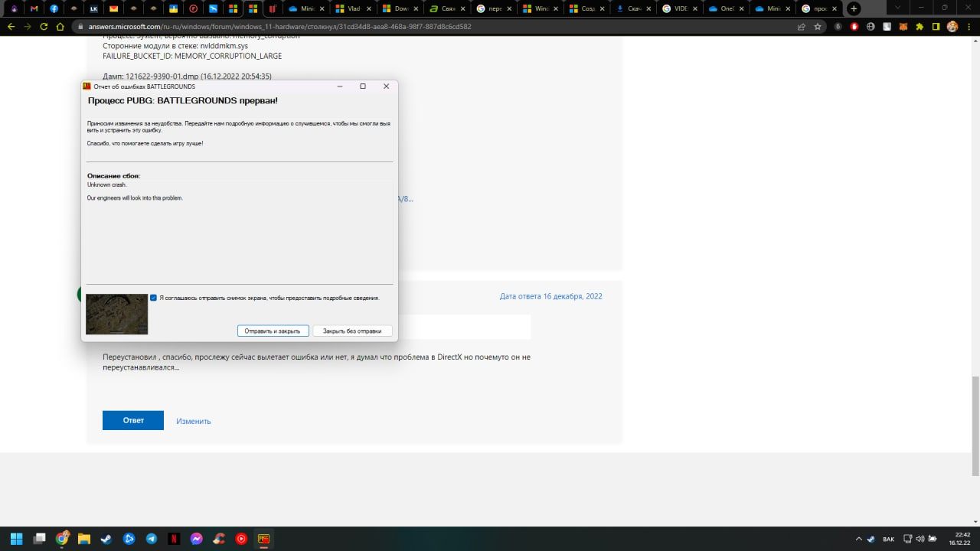This screenshot has width=980, height=551.
Task: Share this page from the address bar
Action: (801, 26)
